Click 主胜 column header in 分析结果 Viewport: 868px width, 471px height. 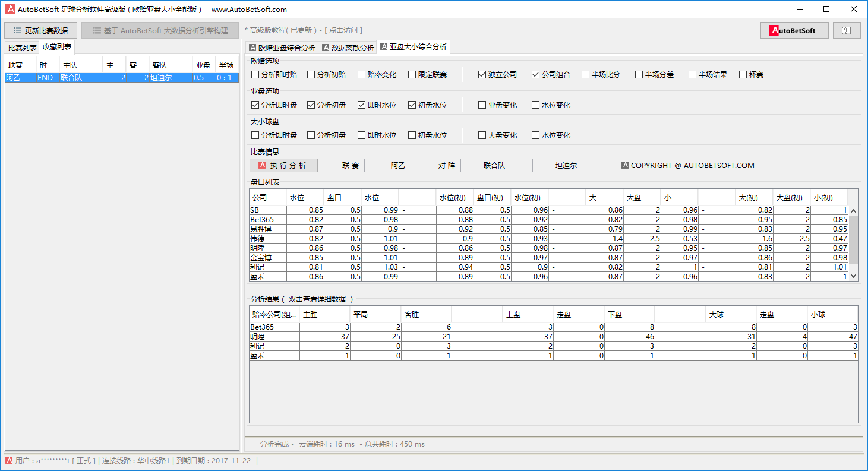pyautogui.click(x=325, y=314)
